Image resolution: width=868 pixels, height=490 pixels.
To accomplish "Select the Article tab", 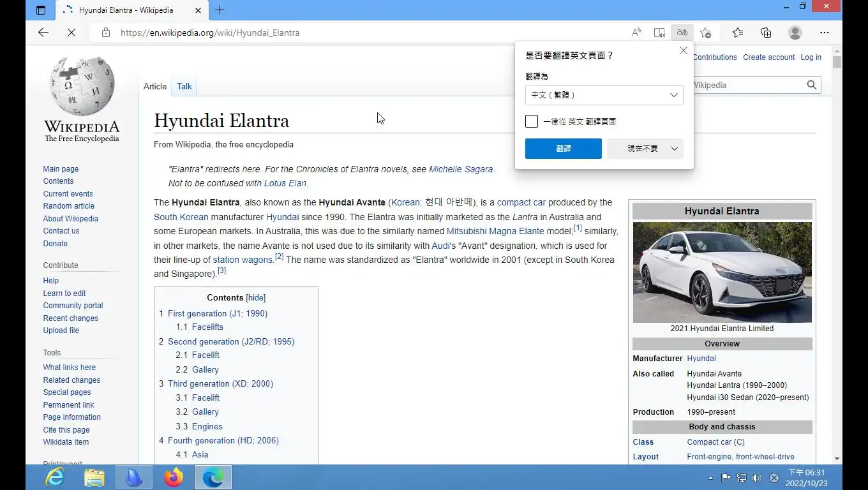I will [x=155, y=86].
